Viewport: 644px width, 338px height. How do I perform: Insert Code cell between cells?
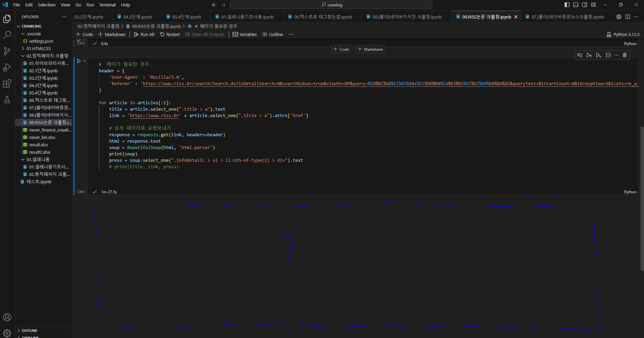click(x=341, y=49)
